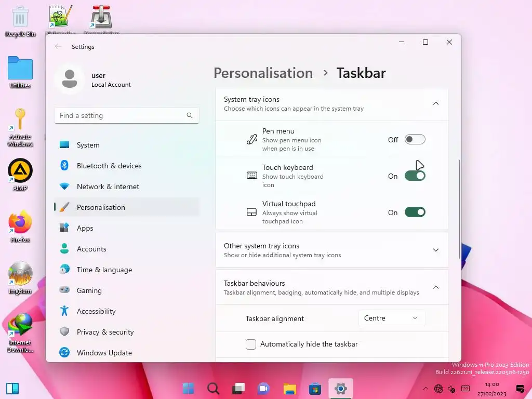The image size is (532, 399).
Task: Open the Widgets panel on taskbar
Action: tap(12, 389)
